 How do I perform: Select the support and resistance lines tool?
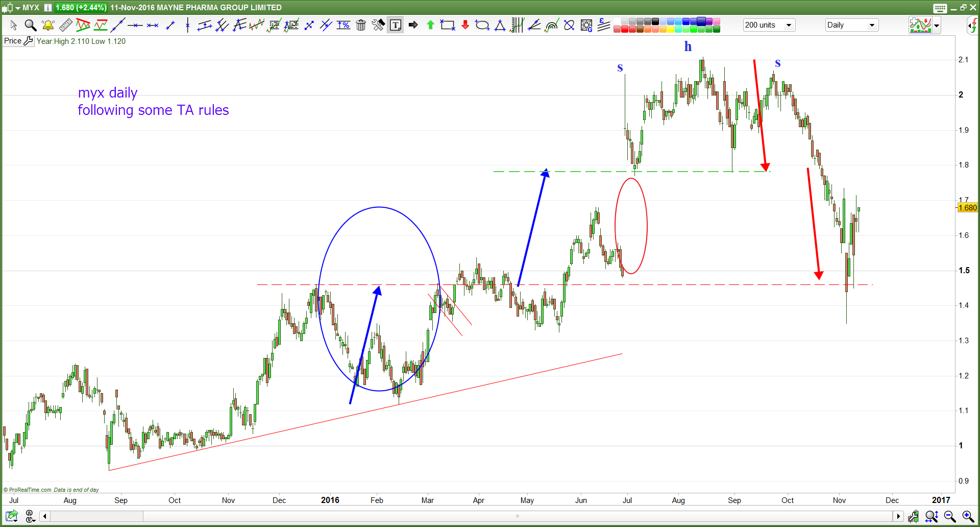pos(101,25)
